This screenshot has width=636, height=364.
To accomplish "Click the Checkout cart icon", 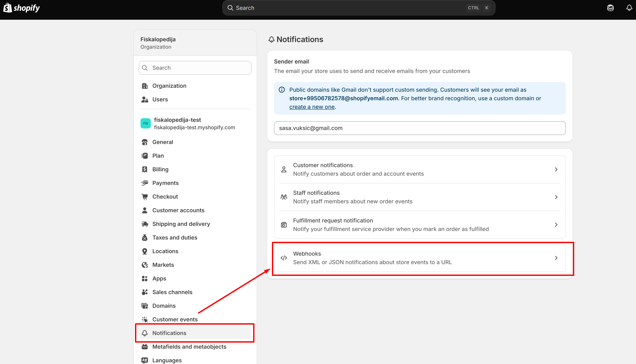I will (145, 197).
